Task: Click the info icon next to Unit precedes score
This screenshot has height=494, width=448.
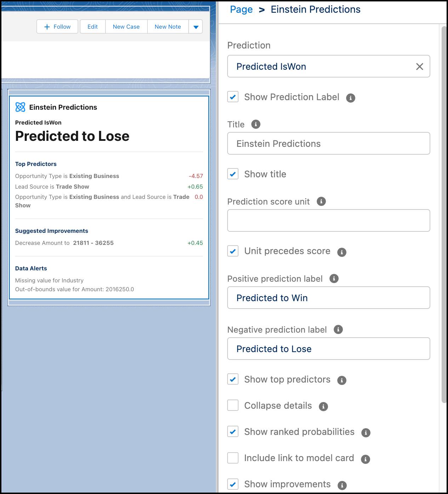Action: [341, 252]
